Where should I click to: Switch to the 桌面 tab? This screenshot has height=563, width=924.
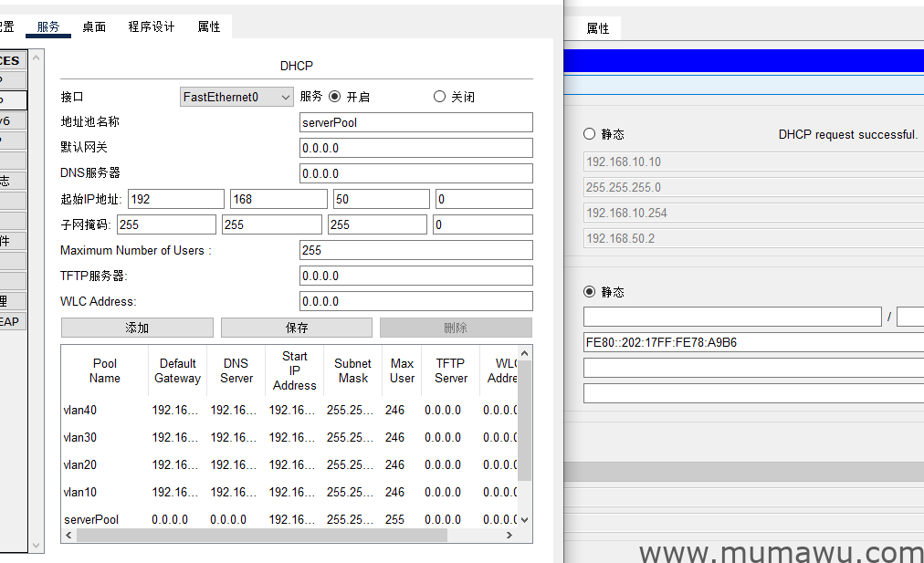[94, 26]
